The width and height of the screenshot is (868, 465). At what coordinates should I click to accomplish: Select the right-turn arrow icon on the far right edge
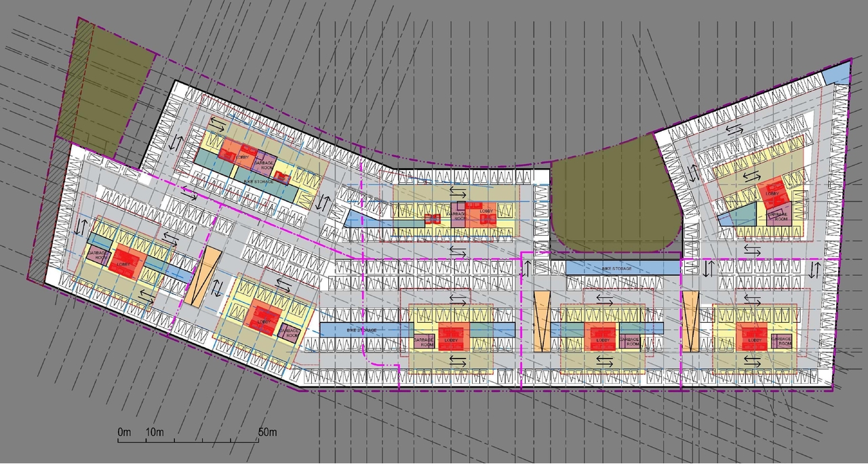[814, 270]
